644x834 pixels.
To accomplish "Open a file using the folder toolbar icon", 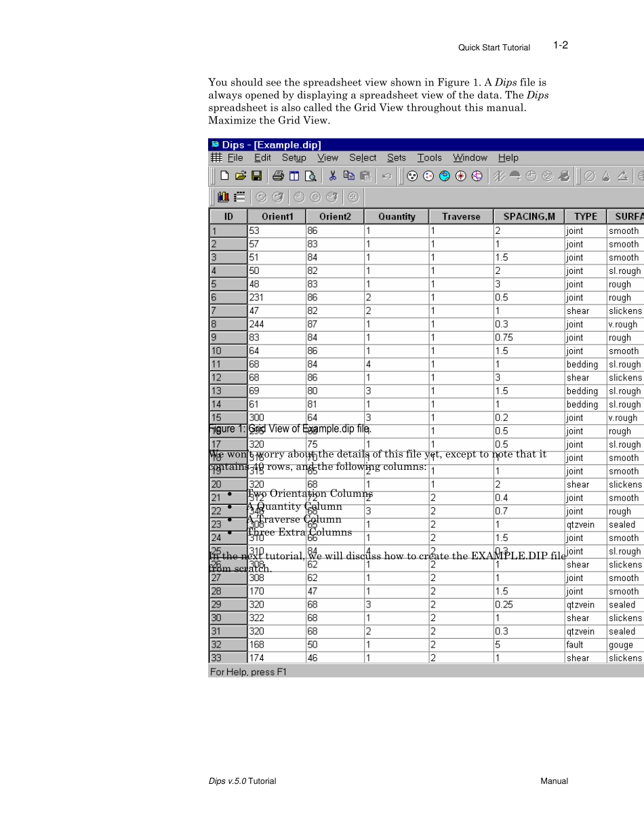I will click(x=240, y=176).
